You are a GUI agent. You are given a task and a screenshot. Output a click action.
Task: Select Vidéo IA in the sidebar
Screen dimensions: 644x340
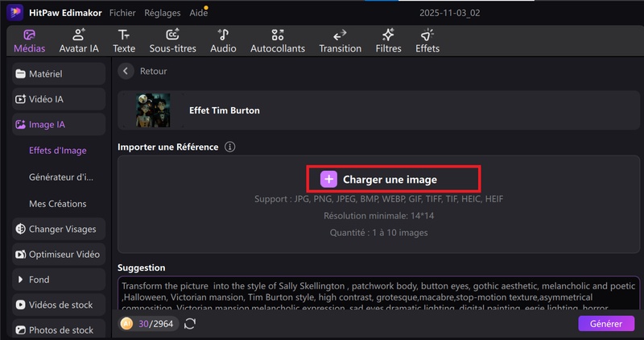59,99
